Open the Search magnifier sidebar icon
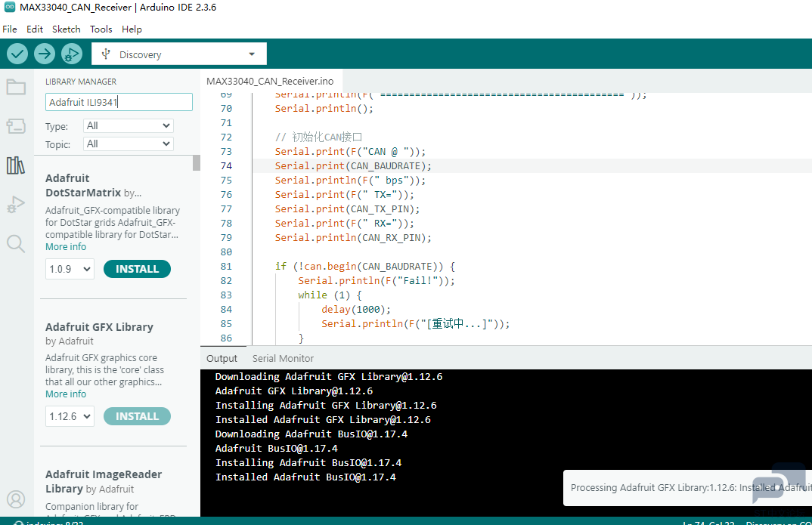 point(16,243)
